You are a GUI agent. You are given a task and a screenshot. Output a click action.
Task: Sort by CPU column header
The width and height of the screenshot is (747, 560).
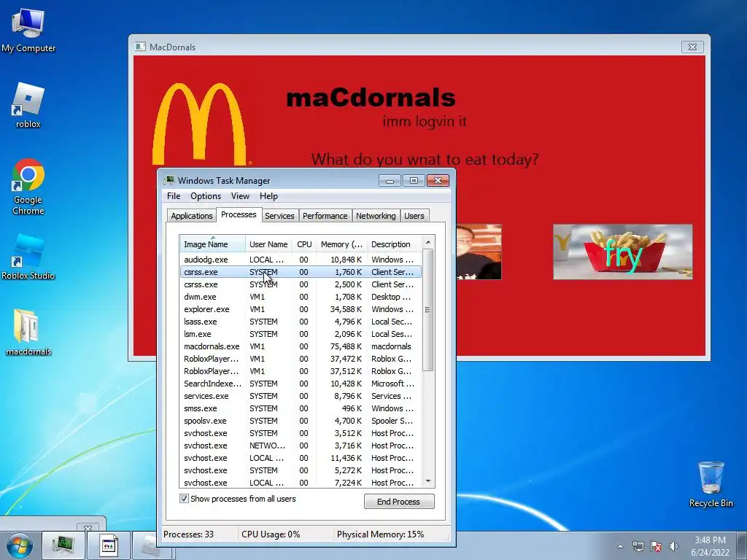(304, 244)
